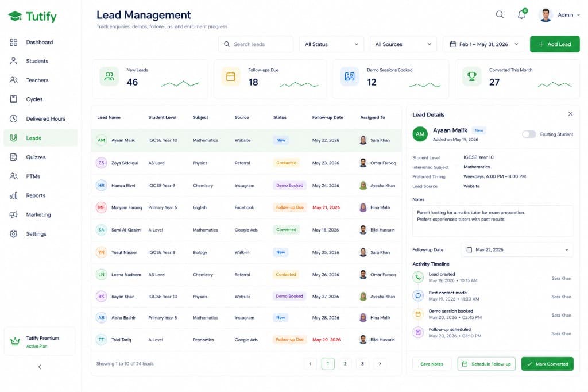Click the Follow-up Date column header
This screenshot has width=588, height=392.
coord(327,117)
